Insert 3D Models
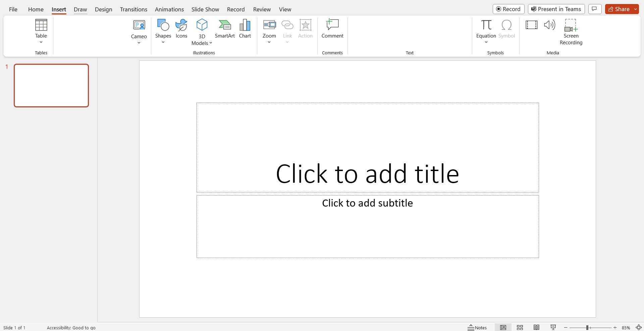The width and height of the screenshot is (644, 331). (x=202, y=32)
